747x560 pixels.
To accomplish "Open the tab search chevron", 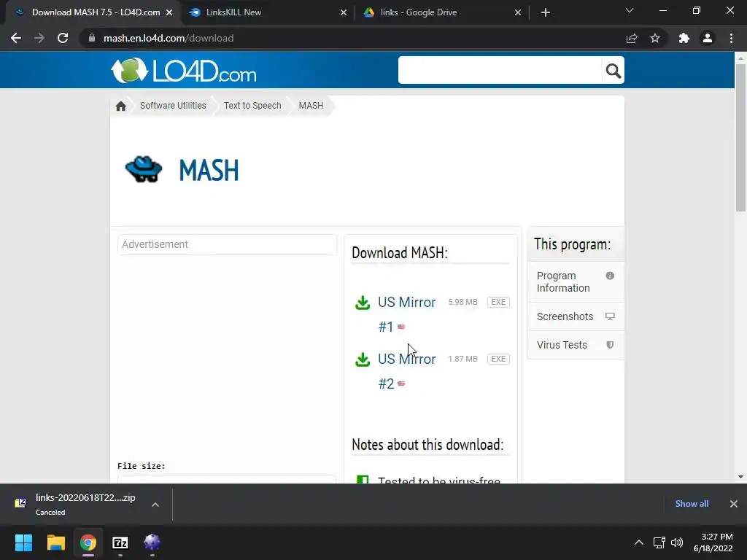I will coord(630,10).
